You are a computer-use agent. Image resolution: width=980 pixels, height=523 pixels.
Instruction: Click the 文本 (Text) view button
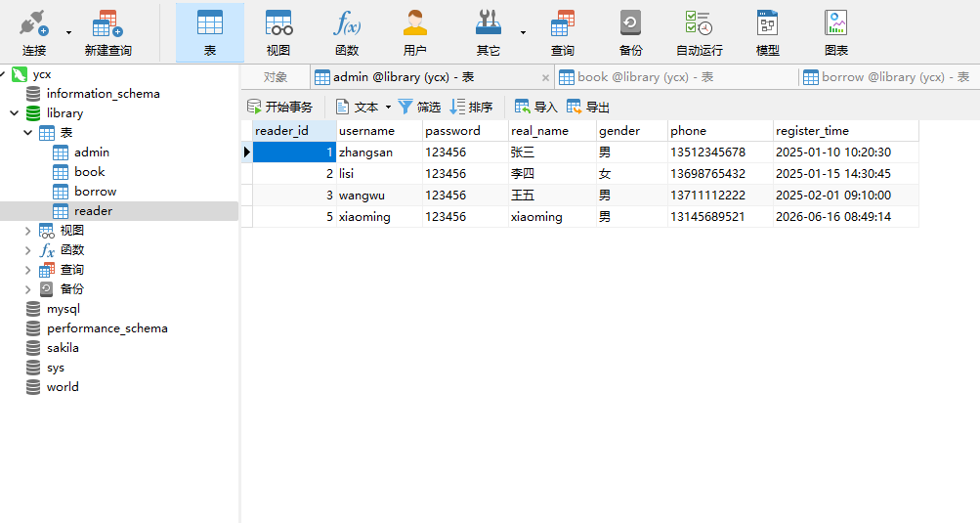pos(357,107)
